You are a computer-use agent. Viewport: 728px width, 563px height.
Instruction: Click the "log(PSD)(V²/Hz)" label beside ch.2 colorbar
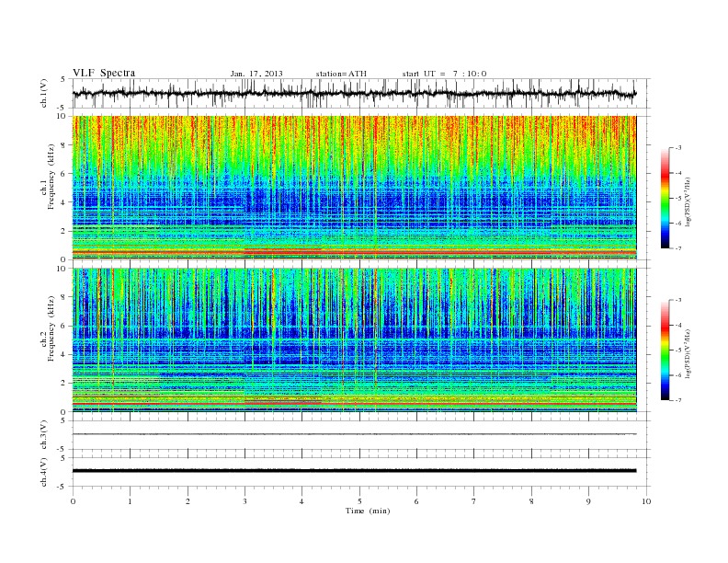point(688,353)
